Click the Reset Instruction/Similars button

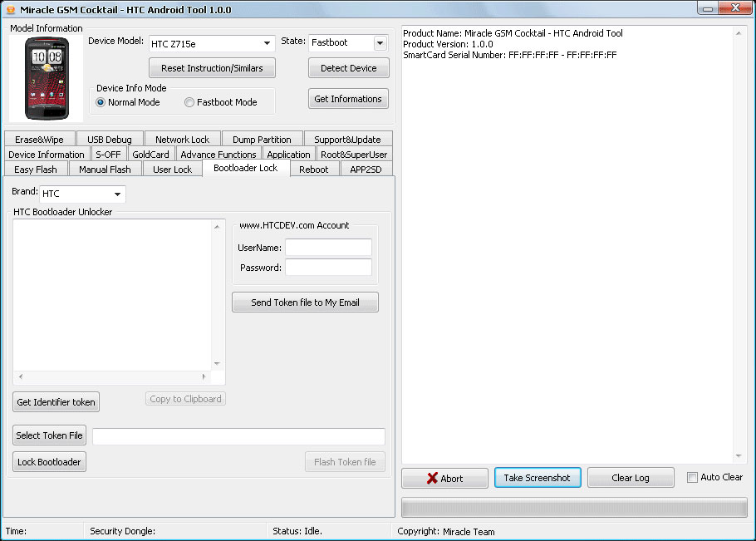click(212, 68)
